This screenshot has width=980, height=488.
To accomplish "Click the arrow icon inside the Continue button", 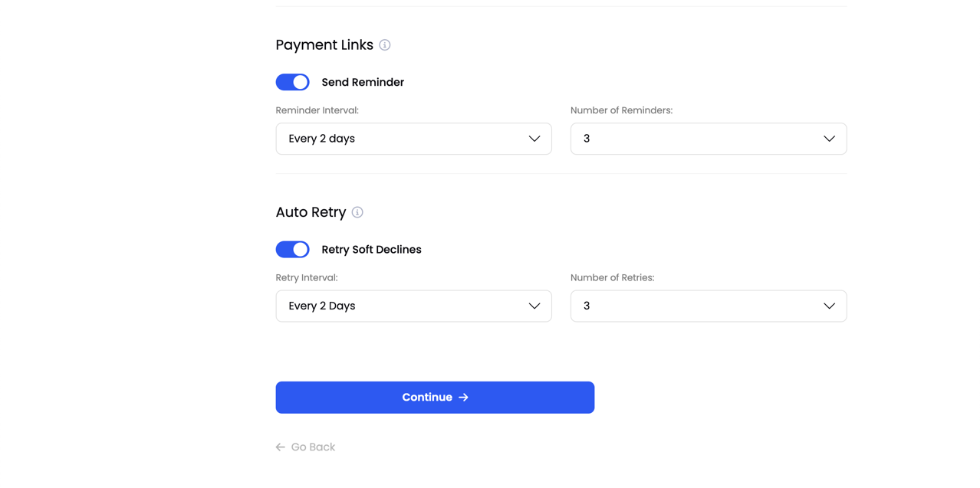I will pyautogui.click(x=462, y=397).
